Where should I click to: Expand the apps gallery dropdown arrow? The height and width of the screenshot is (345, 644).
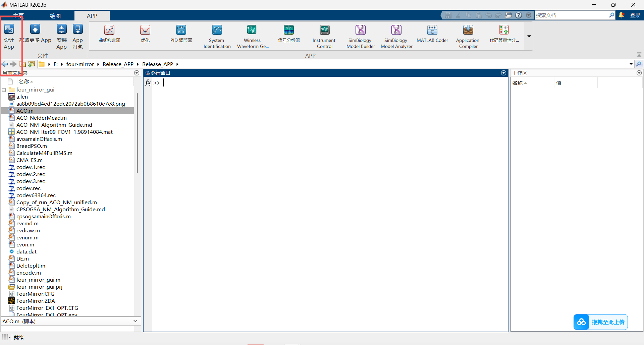coord(529,36)
